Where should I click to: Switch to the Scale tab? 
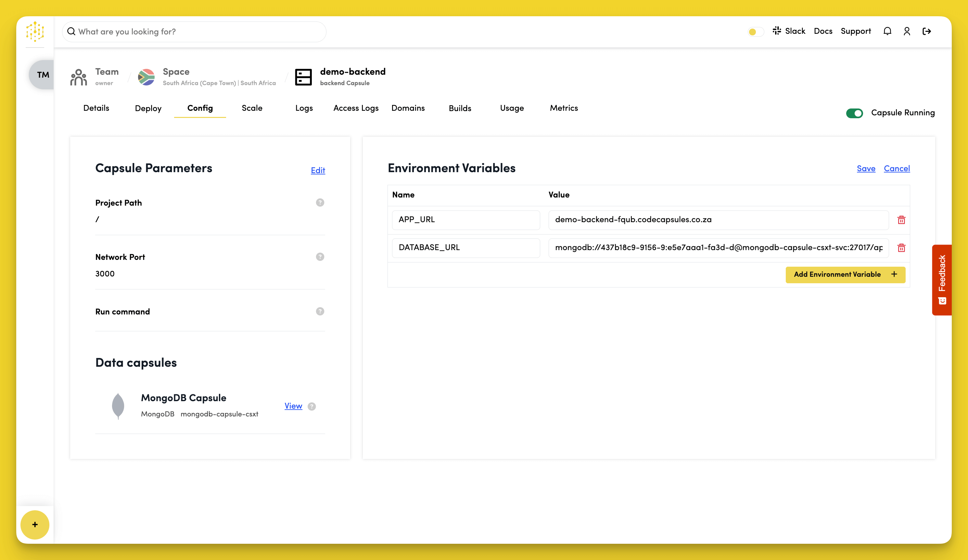pos(252,108)
